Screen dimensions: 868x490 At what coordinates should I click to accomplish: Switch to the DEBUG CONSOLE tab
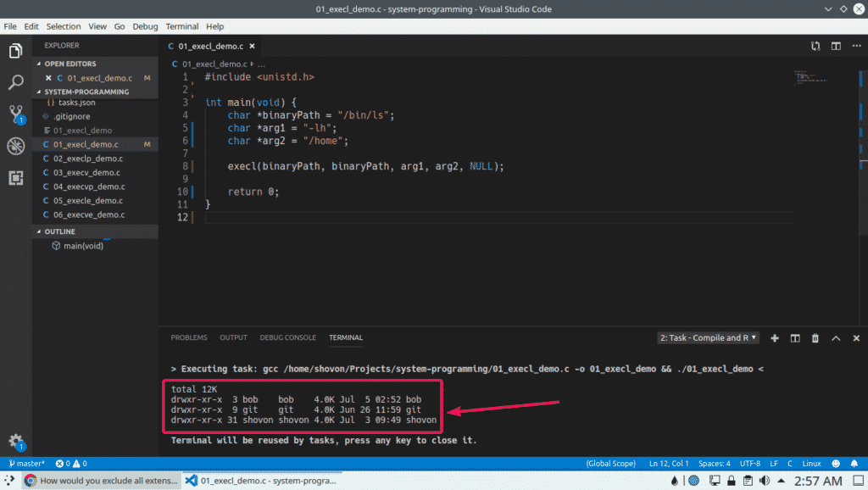[x=287, y=337]
